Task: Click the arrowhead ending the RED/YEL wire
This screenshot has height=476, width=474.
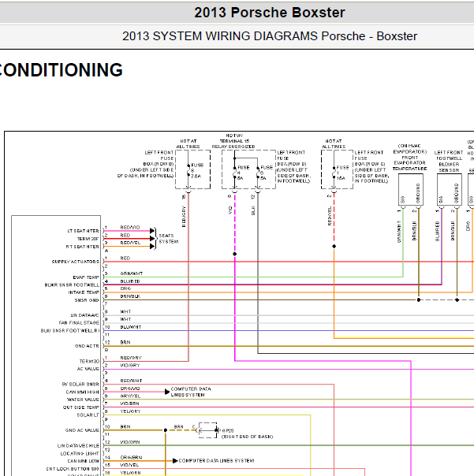Action: [x=152, y=247]
